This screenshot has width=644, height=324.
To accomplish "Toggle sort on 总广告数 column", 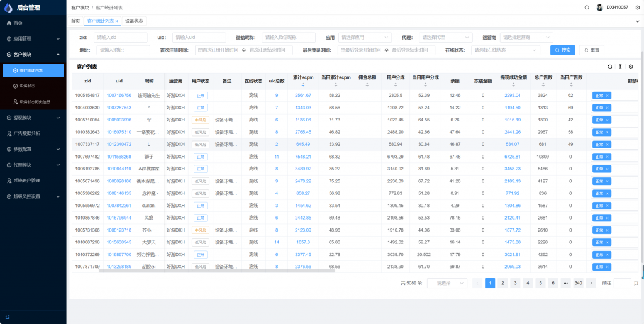I will pos(543,85).
